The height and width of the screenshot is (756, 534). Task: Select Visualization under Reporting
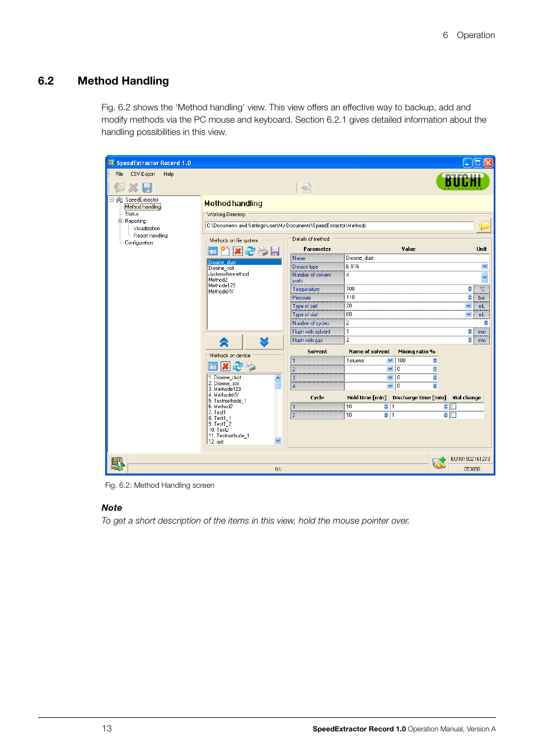(147, 228)
